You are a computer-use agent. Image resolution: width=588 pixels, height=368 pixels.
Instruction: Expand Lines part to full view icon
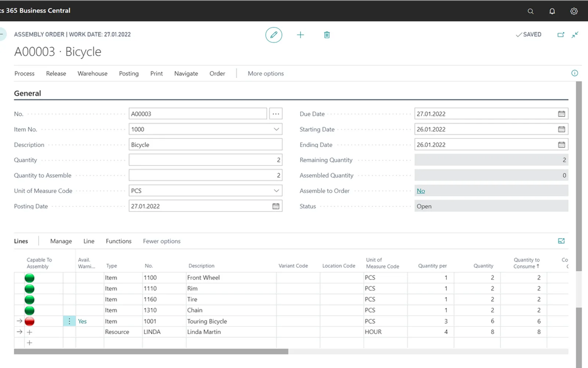coord(561,241)
